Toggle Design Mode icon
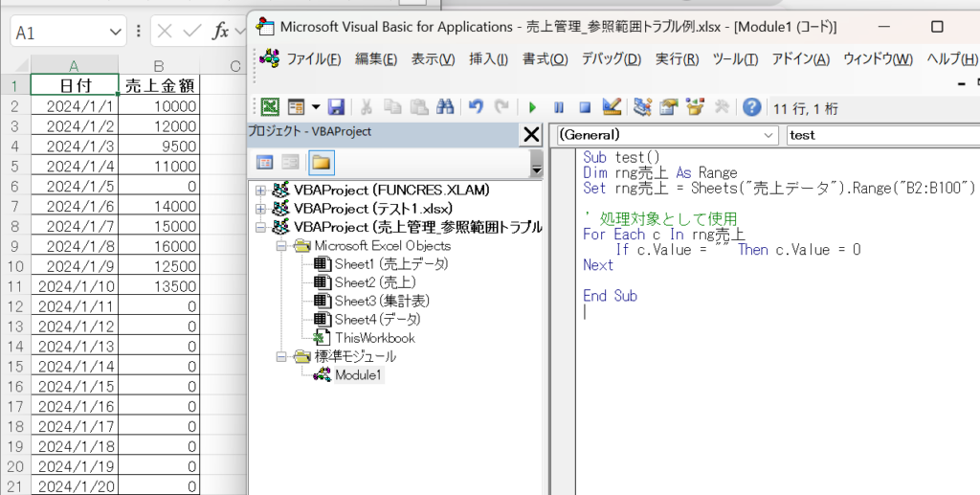Viewport: 980px width, 495px height. pyautogui.click(x=612, y=107)
